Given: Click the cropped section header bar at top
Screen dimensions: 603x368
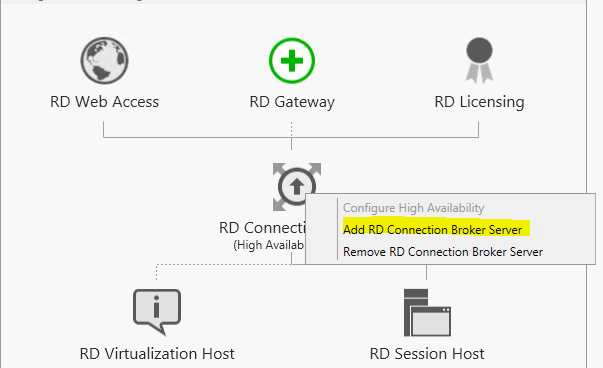Looking at the screenshot, I should (292, 2).
